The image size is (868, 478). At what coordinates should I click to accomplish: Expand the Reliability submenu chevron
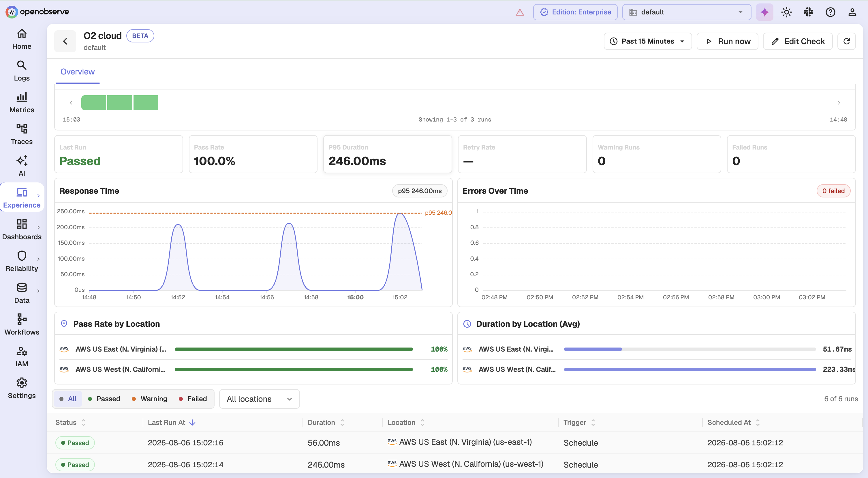pos(38,259)
